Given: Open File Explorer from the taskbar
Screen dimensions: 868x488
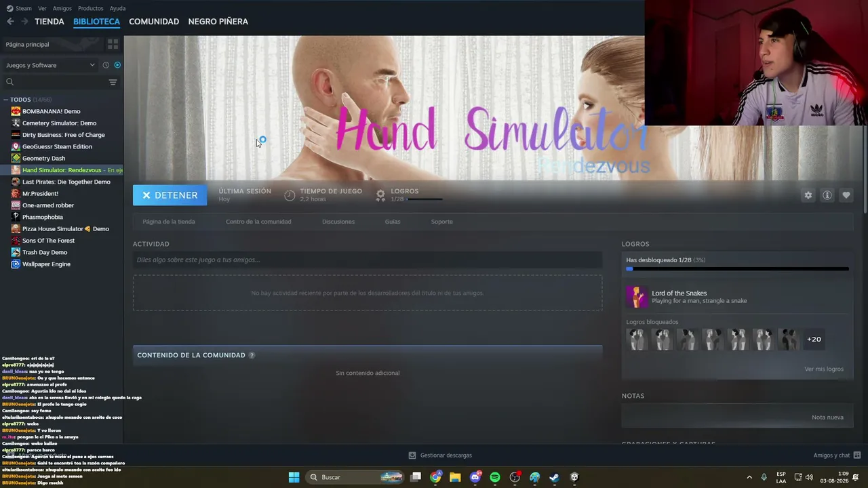Looking at the screenshot, I should click(455, 477).
